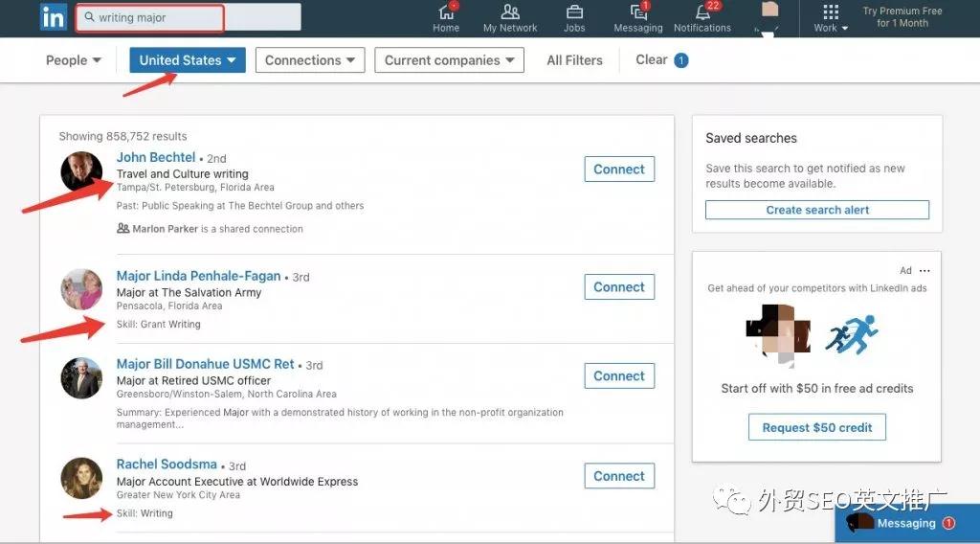Click the running figure ad image
980x544 pixels.
tap(851, 334)
